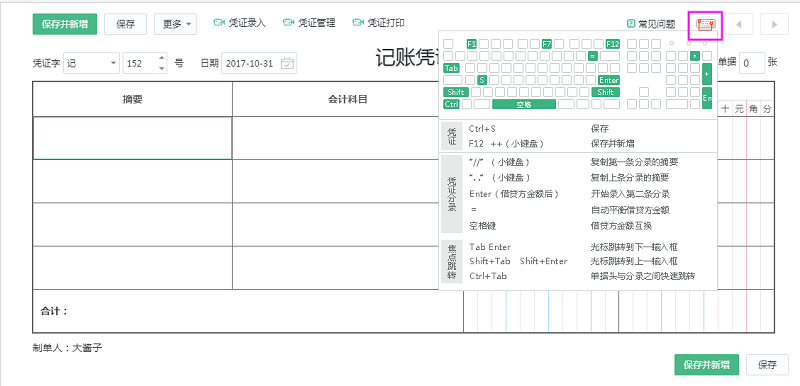Image resolution: width=800 pixels, height=386 pixels.
Task: Expand the 更多 dropdown menu
Action: [x=175, y=24]
